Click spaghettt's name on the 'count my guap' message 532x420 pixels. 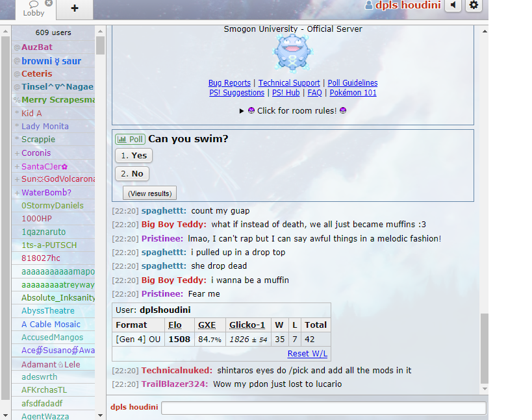pos(164,211)
